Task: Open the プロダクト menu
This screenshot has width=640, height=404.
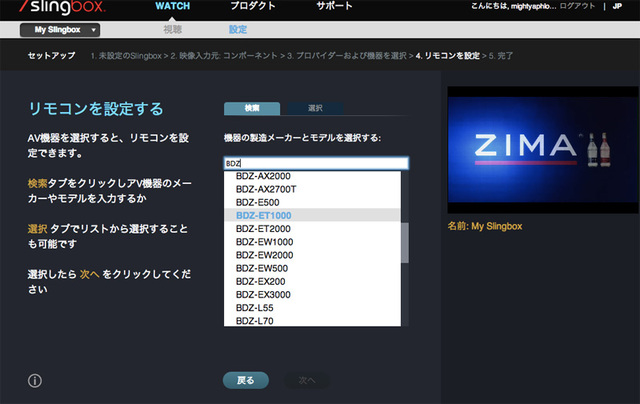Action: point(253,6)
